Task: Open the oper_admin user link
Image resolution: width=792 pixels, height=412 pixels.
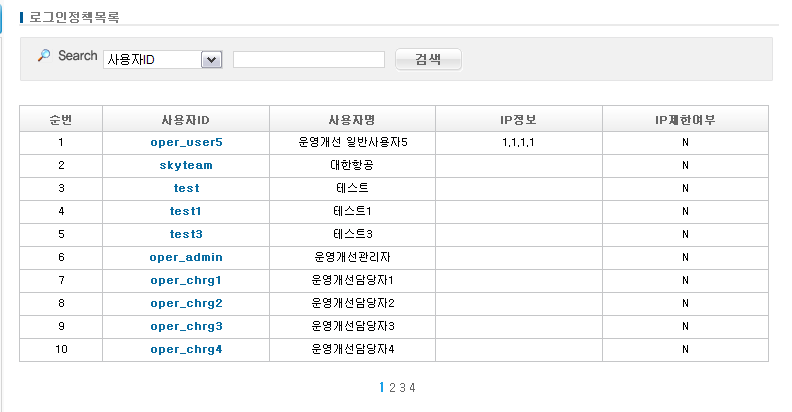Action: [186, 257]
